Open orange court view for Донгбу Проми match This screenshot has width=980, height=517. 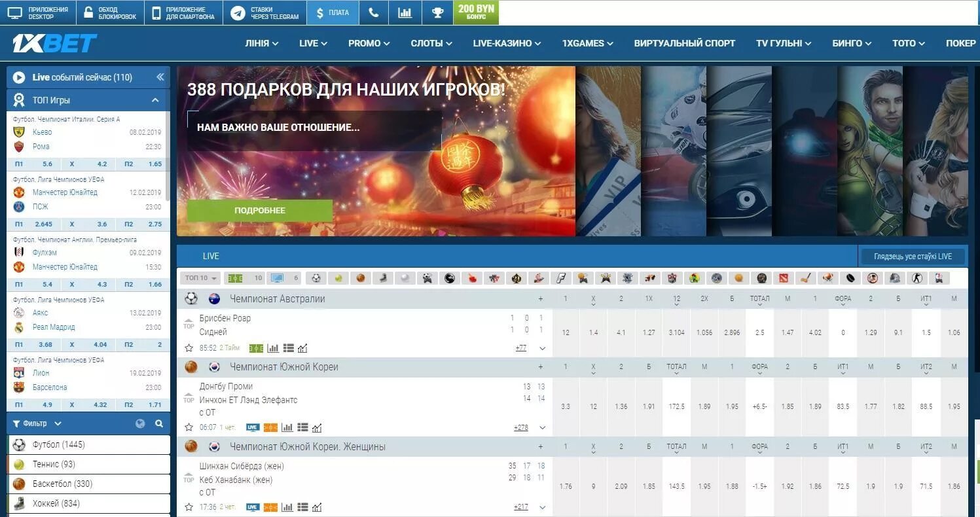[270, 428]
